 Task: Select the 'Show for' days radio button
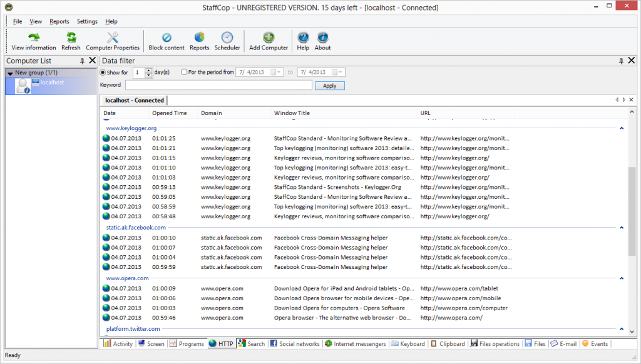[x=103, y=73]
